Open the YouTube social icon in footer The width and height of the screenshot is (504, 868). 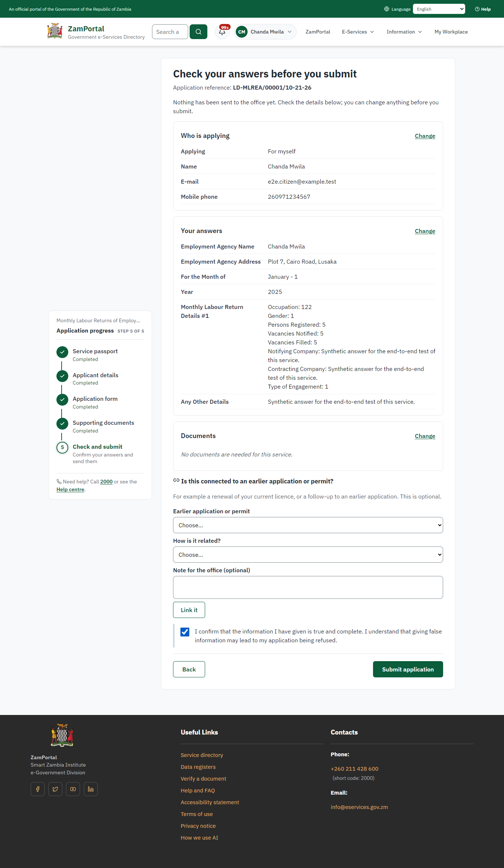tap(73, 789)
